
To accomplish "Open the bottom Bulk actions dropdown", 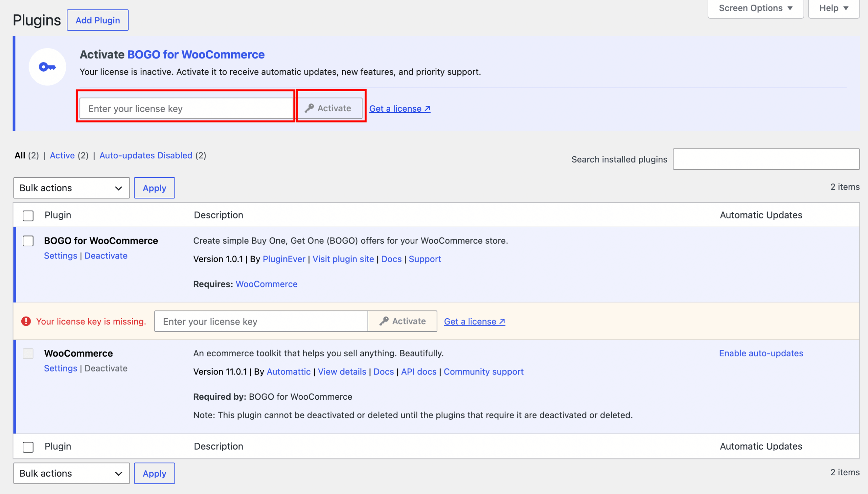I will [72, 474].
